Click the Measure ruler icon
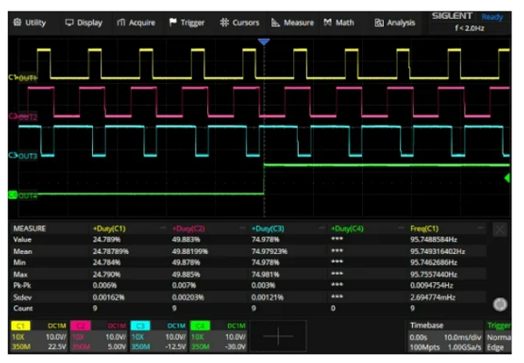This screenshot has width=524, height=363. tap(275, 22)
